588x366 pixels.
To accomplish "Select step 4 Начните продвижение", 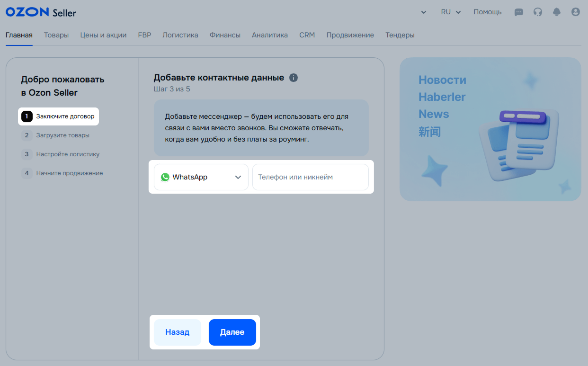I will tap(62, 173).
